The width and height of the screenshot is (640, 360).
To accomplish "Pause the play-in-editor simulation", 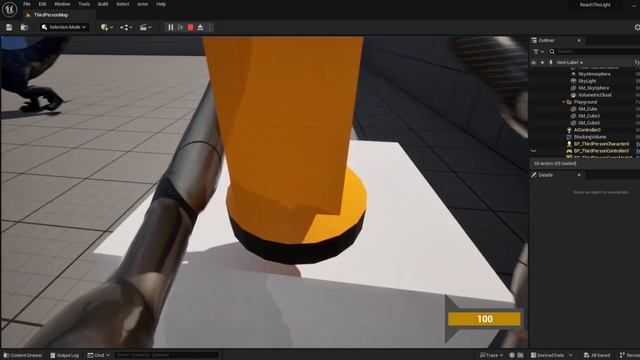I will coord(171,27).
